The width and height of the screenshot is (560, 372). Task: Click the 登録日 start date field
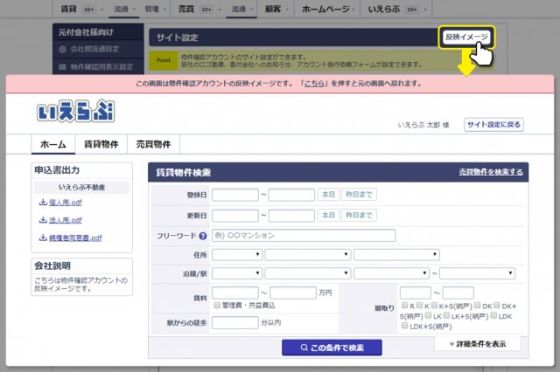(x=235, y=195)
